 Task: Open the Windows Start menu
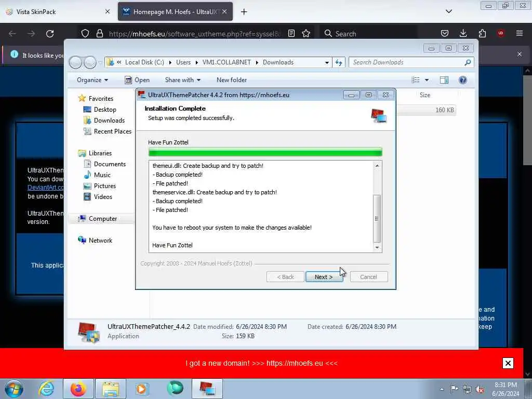point(14,389)
